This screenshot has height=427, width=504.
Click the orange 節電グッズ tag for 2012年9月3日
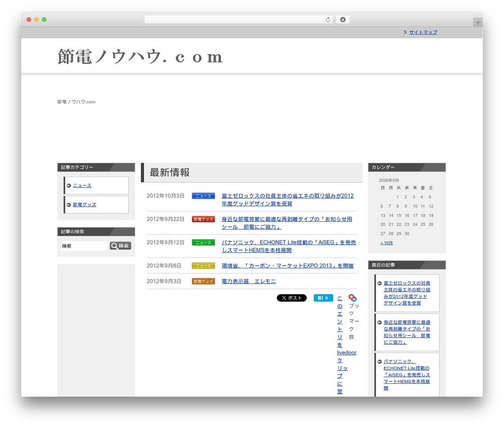[203, 281]
